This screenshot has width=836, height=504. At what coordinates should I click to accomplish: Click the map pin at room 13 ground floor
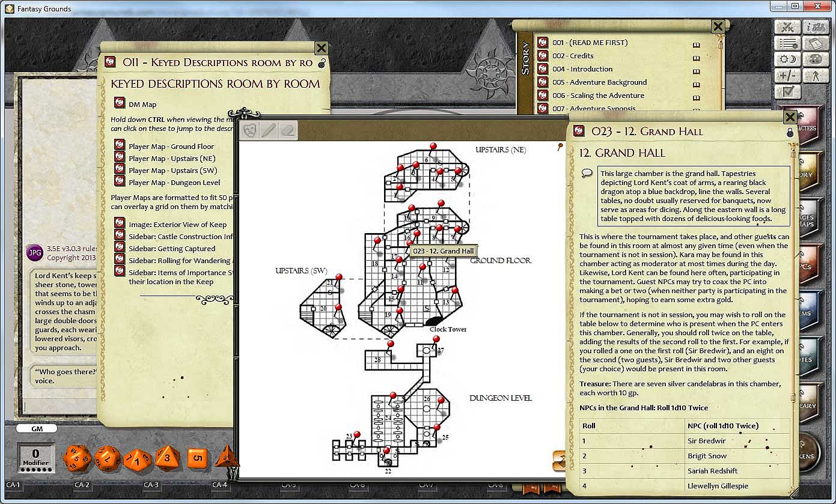(455, 290)
